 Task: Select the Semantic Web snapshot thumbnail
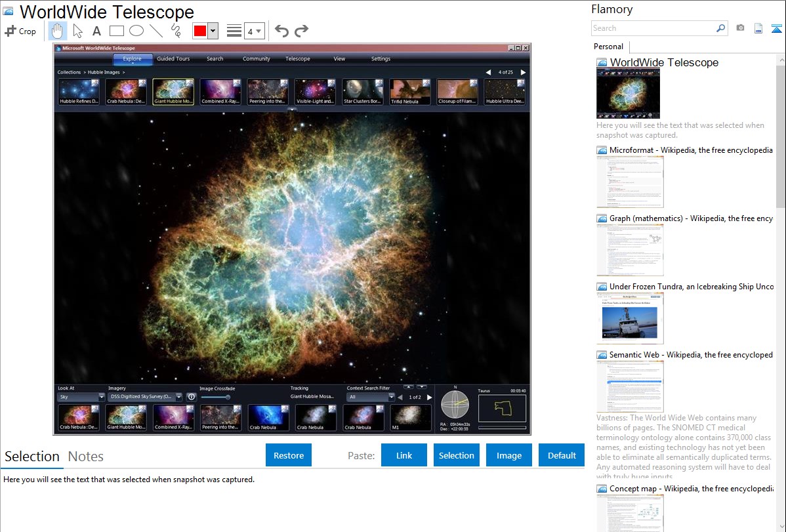[630, 386]
